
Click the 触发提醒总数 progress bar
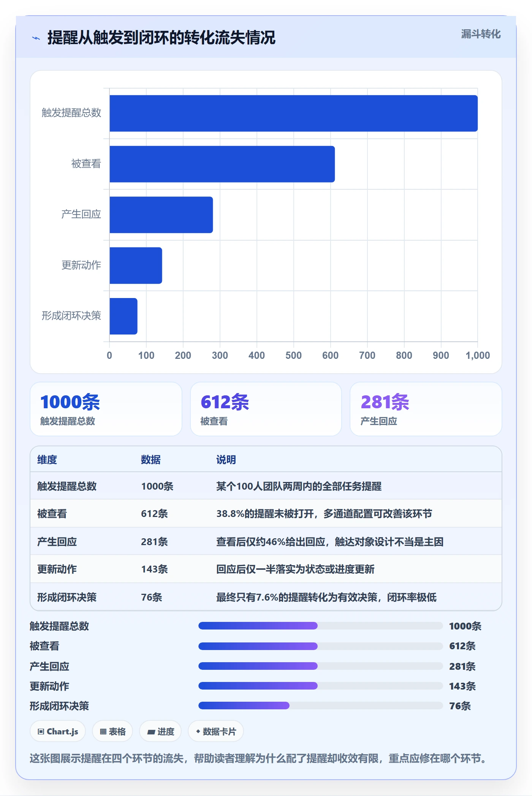coord(321,626)
